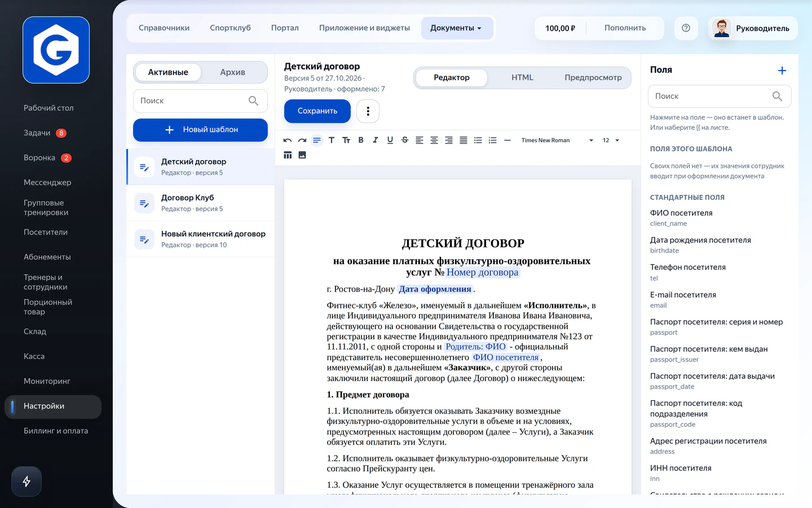Screen dimensions: 812x508
Task: Open the Договор Клуб template
Action: (201, 203)
